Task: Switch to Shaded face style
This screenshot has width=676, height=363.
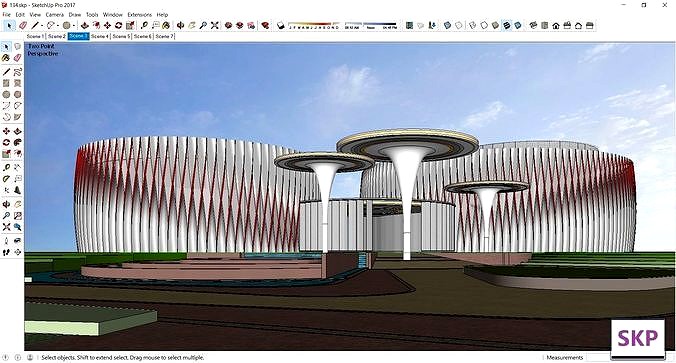Action: [x=495, y=25]
